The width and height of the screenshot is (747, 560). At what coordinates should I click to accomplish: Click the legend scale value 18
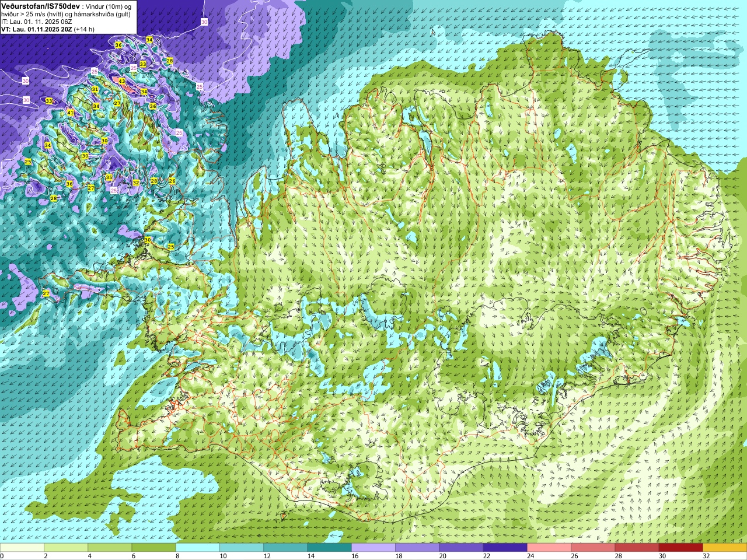tap(399, 556)
